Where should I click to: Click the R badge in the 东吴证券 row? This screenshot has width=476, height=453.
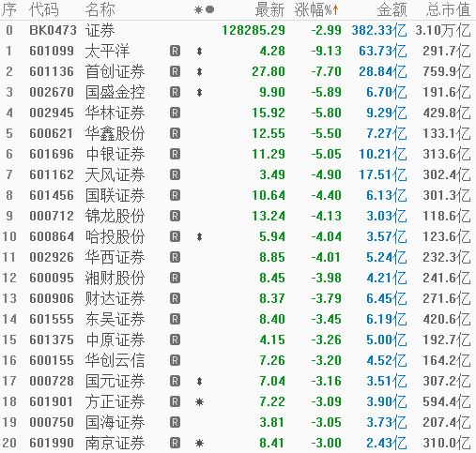click(x=175, y=319)
